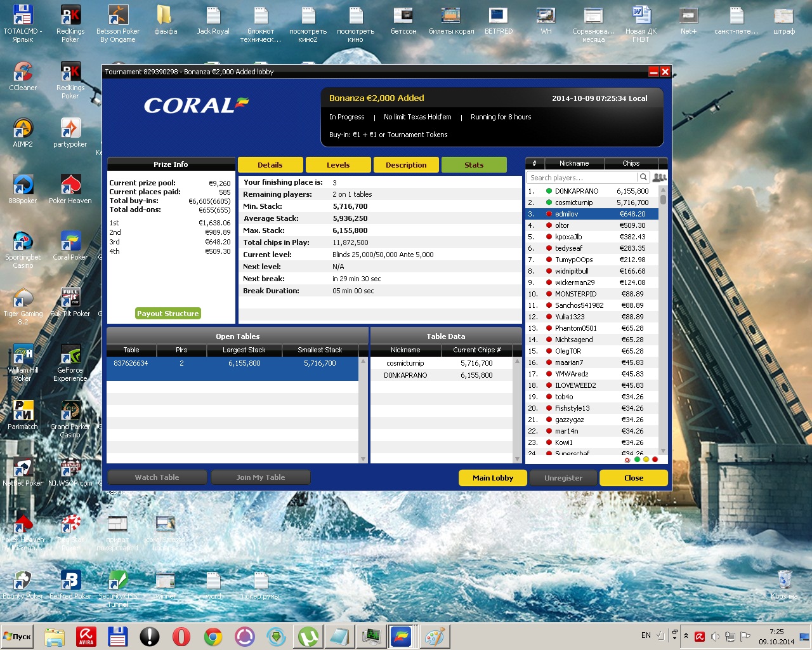Open uTorrent from the taskbar
Screen dimensions: 812x650
(308, 636)
